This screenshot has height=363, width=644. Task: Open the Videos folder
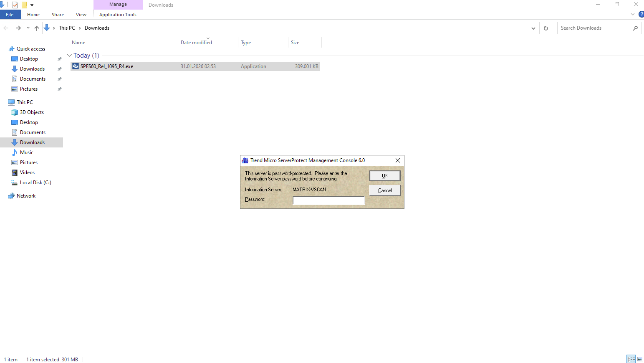(27, 173)
